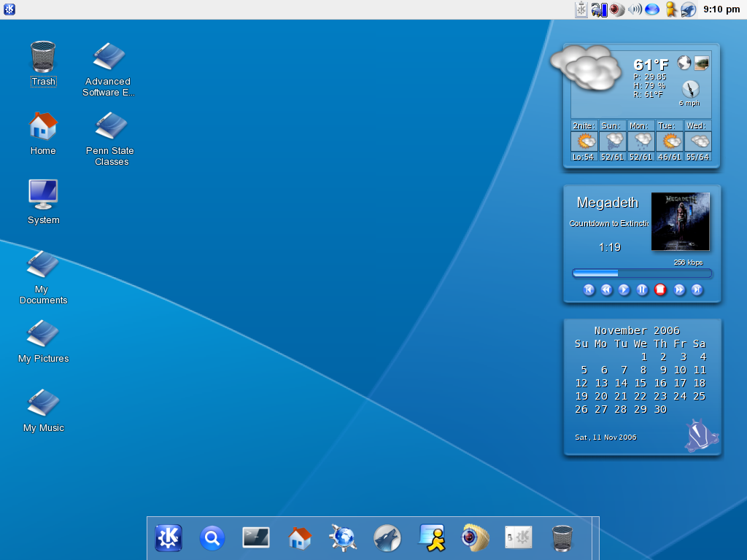Image resolution: width=747 pixels, height=560 pixels.
Task: Click the 256 kbps bitrate label
Action: (689, 262)
